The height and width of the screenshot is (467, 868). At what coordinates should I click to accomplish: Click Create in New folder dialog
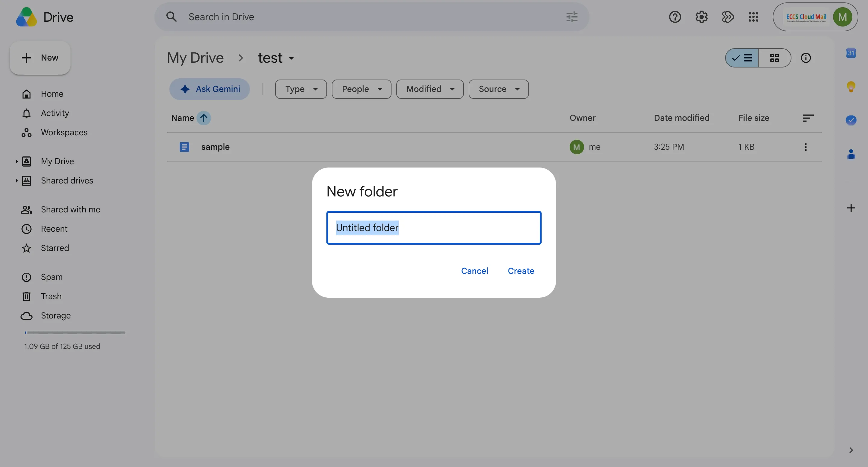520,271
